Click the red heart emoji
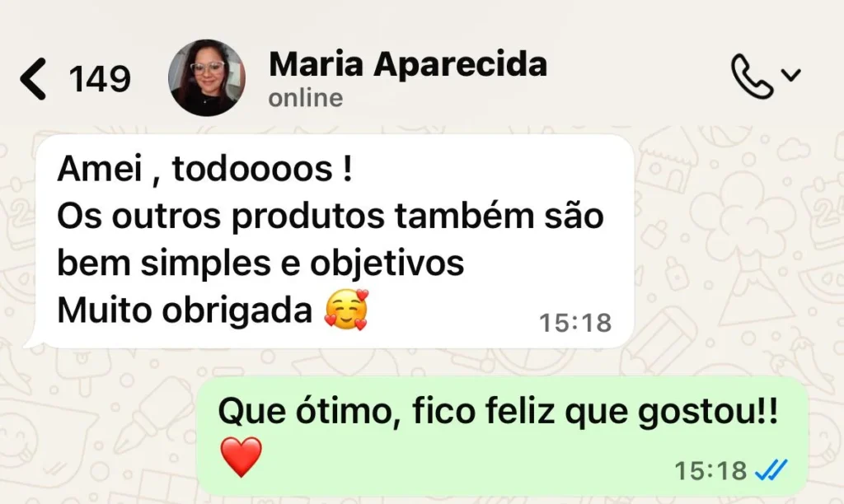Viewport: 844px width, 504px height. pyautogui.click(x=241, y=457)
